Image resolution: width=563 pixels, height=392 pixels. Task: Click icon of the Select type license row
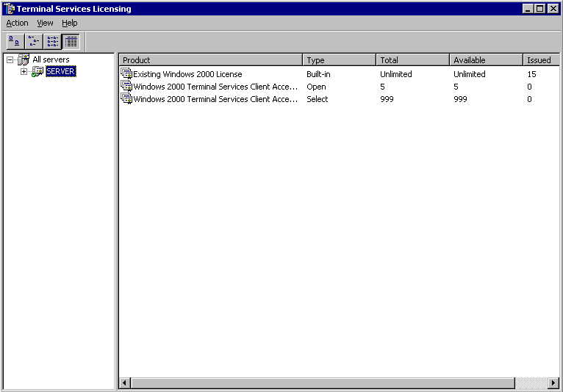126,98
